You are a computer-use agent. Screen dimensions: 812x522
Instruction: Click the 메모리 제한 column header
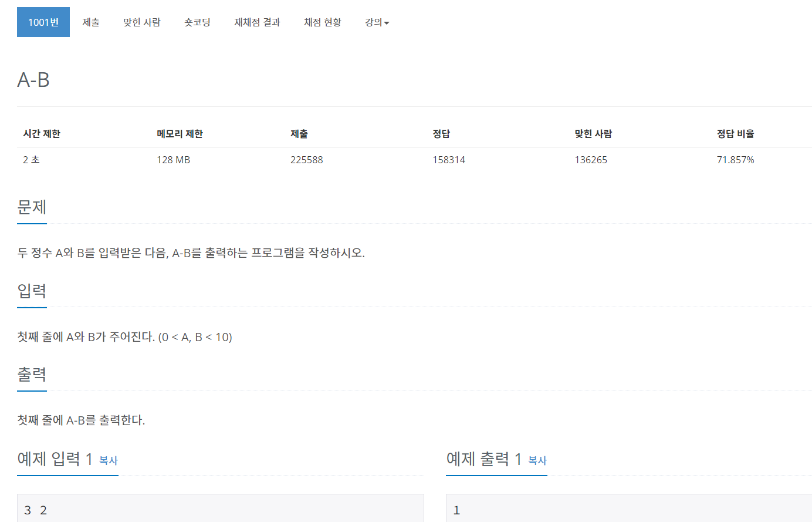pos(180,134)
